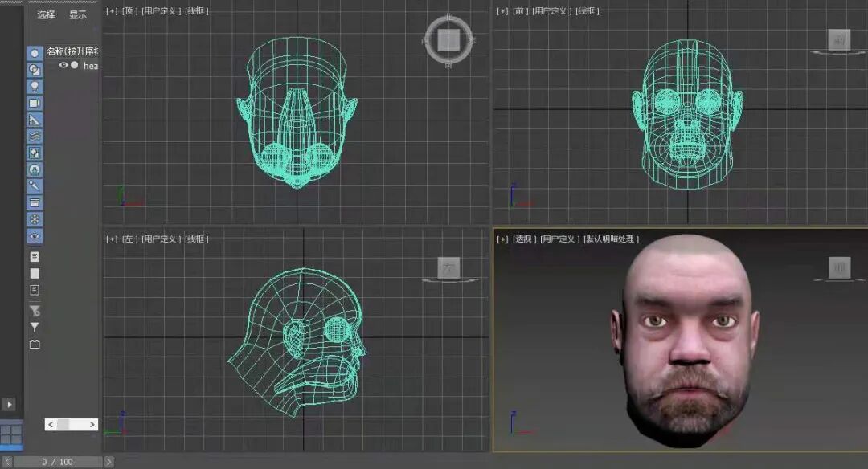Go to next frame on time slider
This screenshot has height=469, width=868.
(x=108, y=461)
